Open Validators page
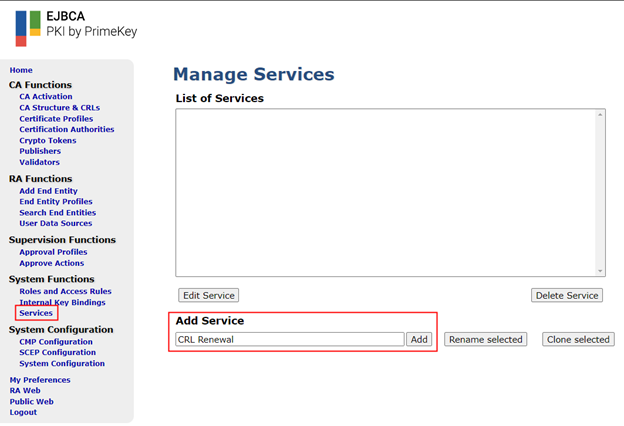The image size is (624, 426). click(x=39, y=162)
